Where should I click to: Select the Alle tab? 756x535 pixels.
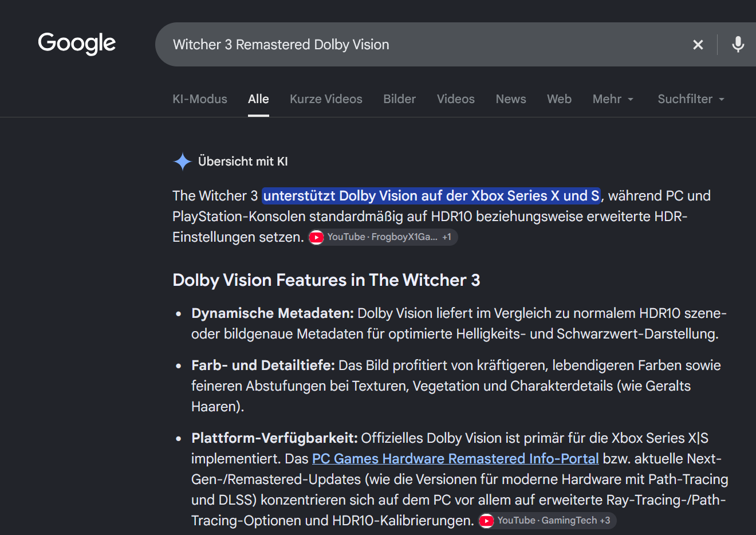[x=258, y=99]
